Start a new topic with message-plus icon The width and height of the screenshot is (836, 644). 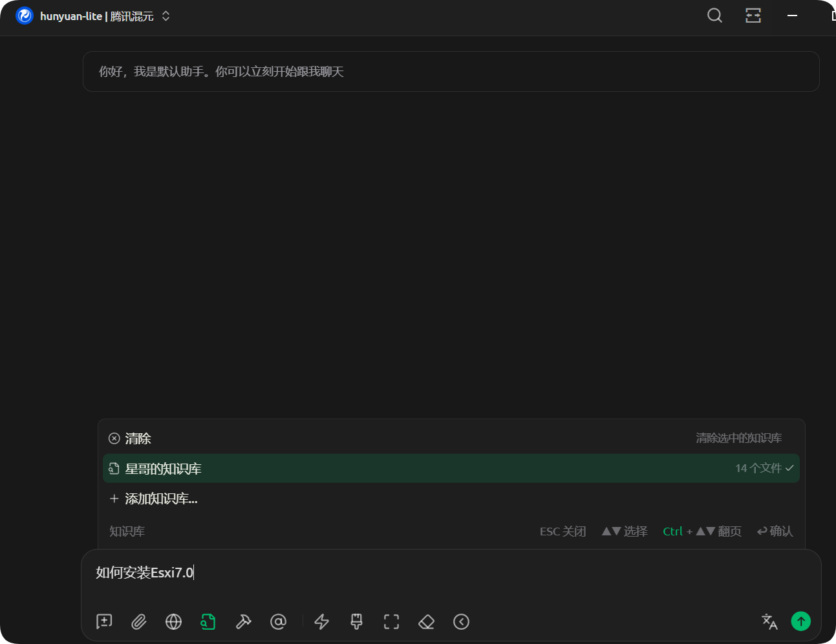(x=104, y=621)
